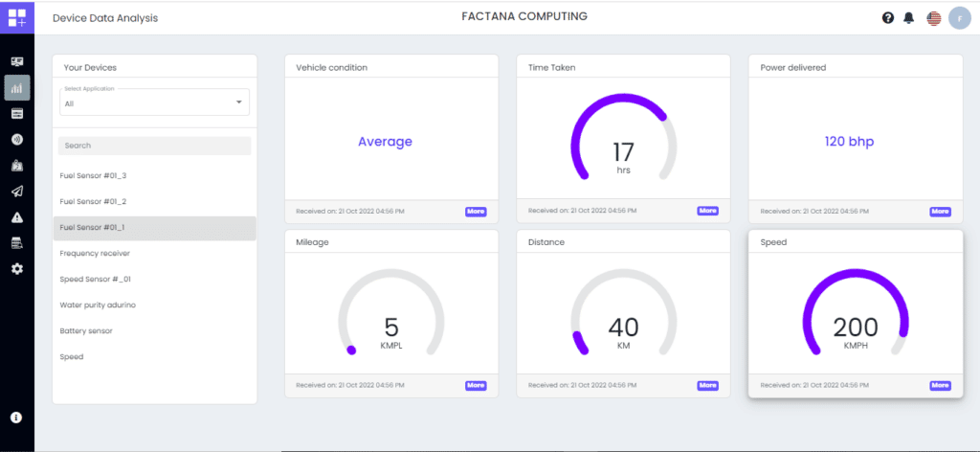Open the clipboard badge sidebar icon
Image resolution: width=980 pixels, height=452 pixels.
coord(17,166)
